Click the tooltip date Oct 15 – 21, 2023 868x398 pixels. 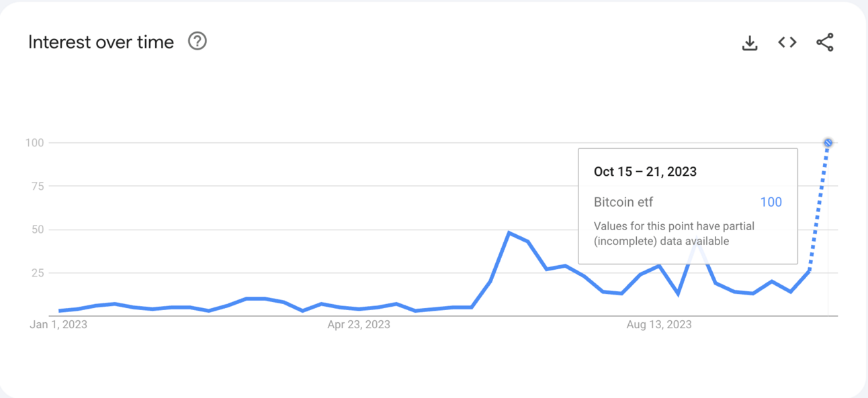tap(645, 172)
